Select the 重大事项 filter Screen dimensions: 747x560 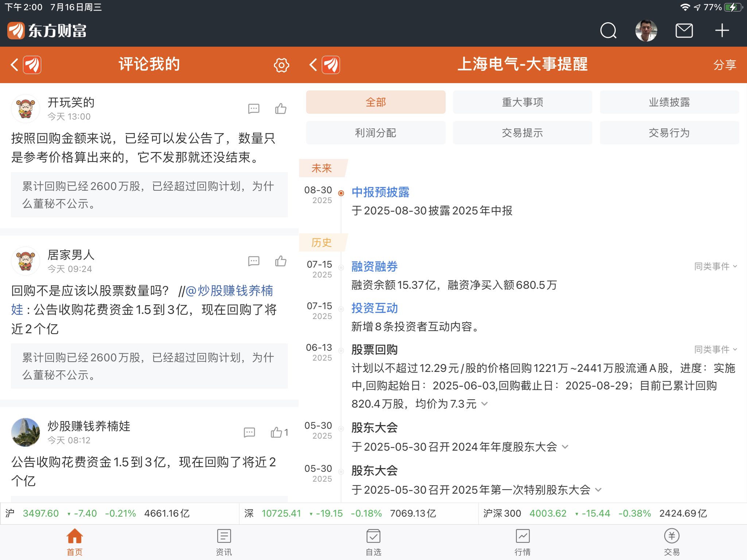coord(522,102)
